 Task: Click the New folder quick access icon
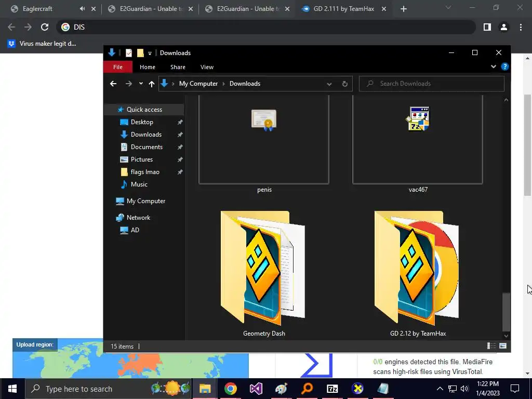click(140, 53)
